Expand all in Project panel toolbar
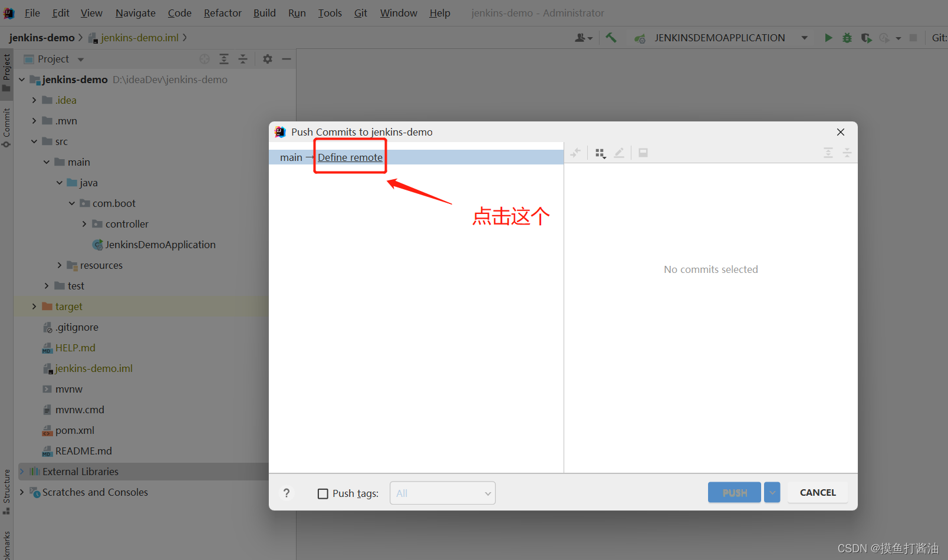948x560 pixels. tap(224, 59)
